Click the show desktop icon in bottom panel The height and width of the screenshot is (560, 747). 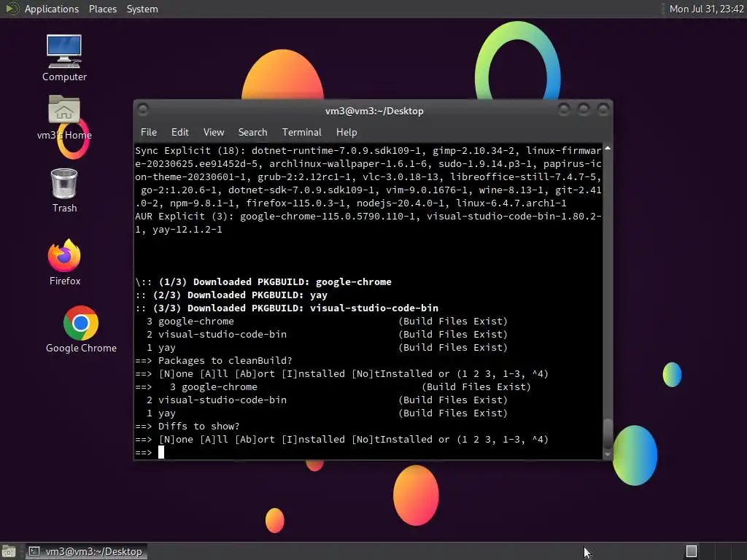point(9,551)
